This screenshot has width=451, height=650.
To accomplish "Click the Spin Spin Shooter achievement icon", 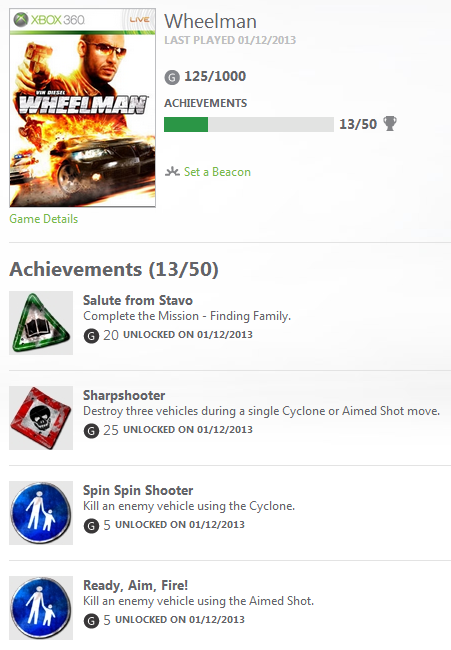I will [x=41, y=513].
